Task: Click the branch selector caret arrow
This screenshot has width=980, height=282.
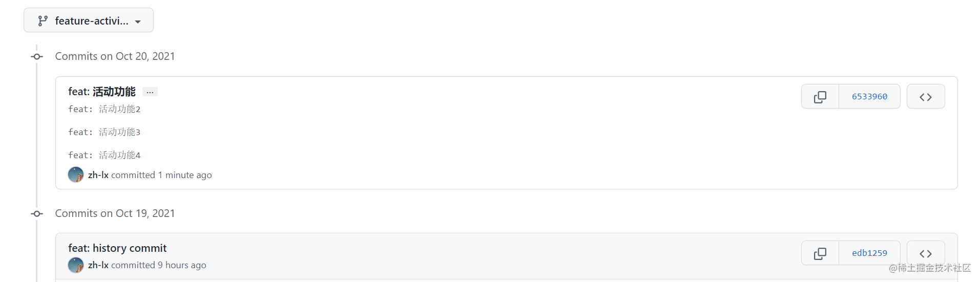Action: tap(138, 22)
